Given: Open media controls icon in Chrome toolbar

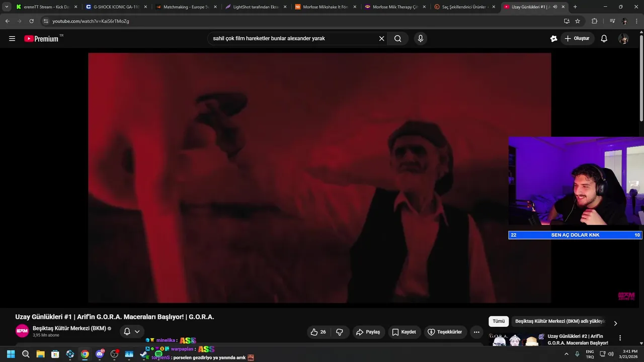Looking at the screenshot, I should click(612, 21).
